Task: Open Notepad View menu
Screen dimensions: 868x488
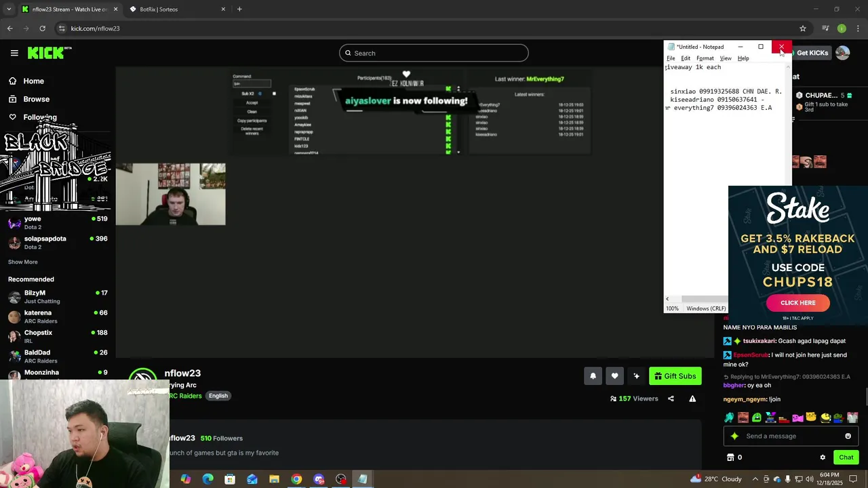Action: pyautogui.click(x=726, y=58)
